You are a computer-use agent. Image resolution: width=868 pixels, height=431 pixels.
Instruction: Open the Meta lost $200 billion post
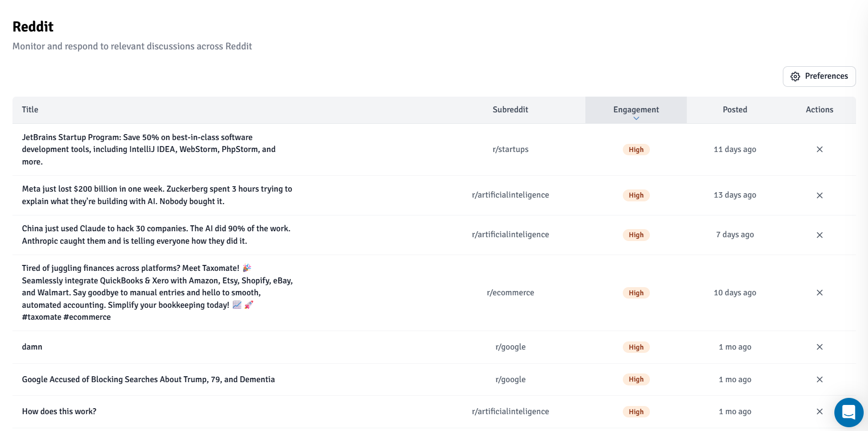(x=157, y=195)
